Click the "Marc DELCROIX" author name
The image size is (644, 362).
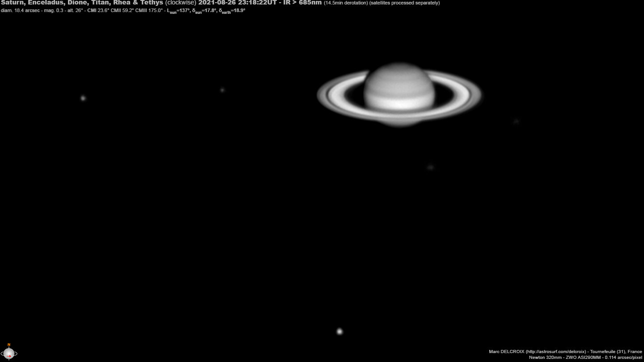click(x=506, y=352)
